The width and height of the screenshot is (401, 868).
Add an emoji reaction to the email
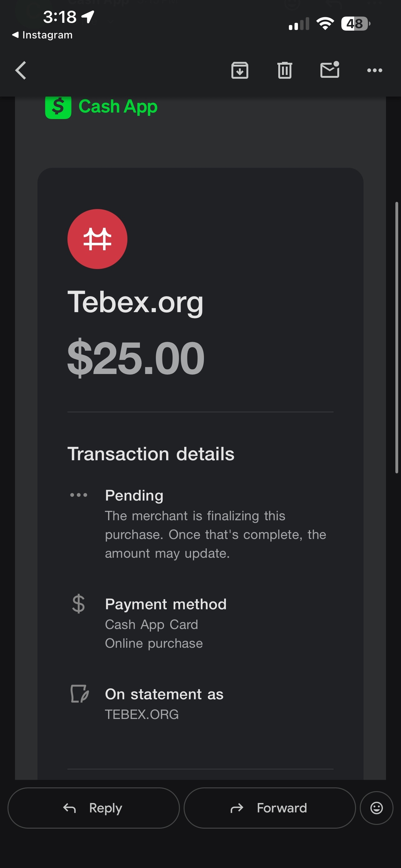[x=376, y=808]
